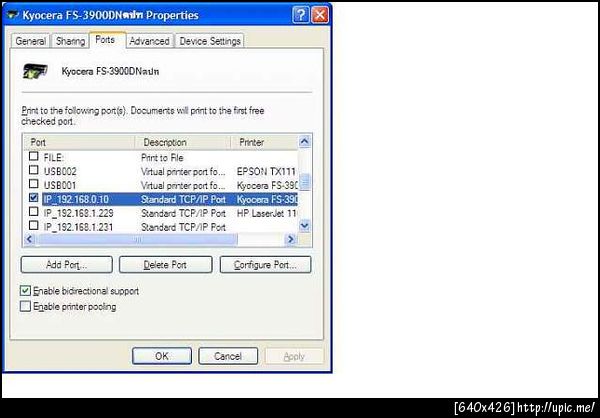This screenshot has height=418, width=600.
Task: Click the horizontal scrollbar thumb
Action: [x=137, y=240]
